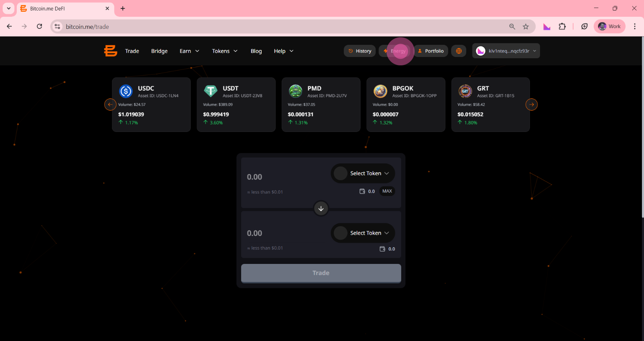
Task: Open the Bridge page
Action: [x=159, y=51]
